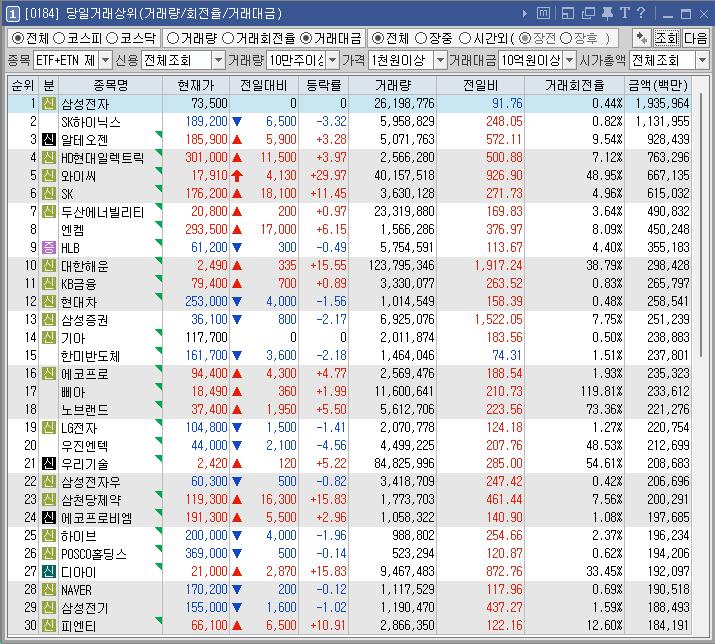Click the green 신 badge beside 삼성전자
The image size is (715, 644).
click(x=49, y=104)
